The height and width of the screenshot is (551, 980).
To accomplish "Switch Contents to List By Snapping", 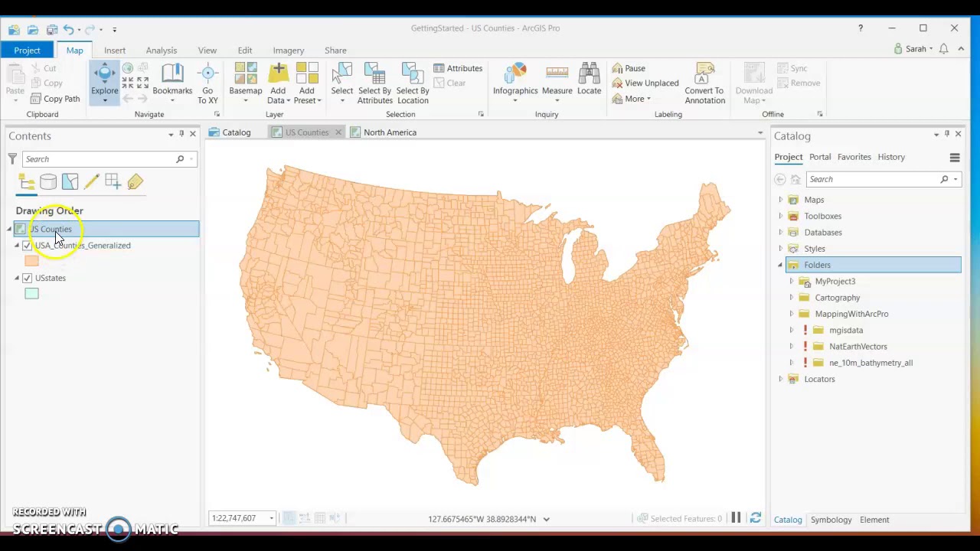I will click(x=113, y=181).
